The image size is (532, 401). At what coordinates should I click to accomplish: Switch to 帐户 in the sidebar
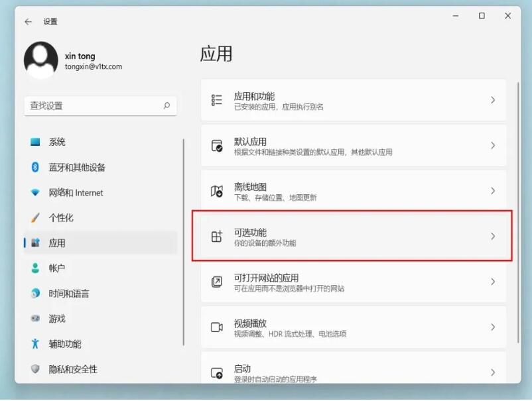35,268
